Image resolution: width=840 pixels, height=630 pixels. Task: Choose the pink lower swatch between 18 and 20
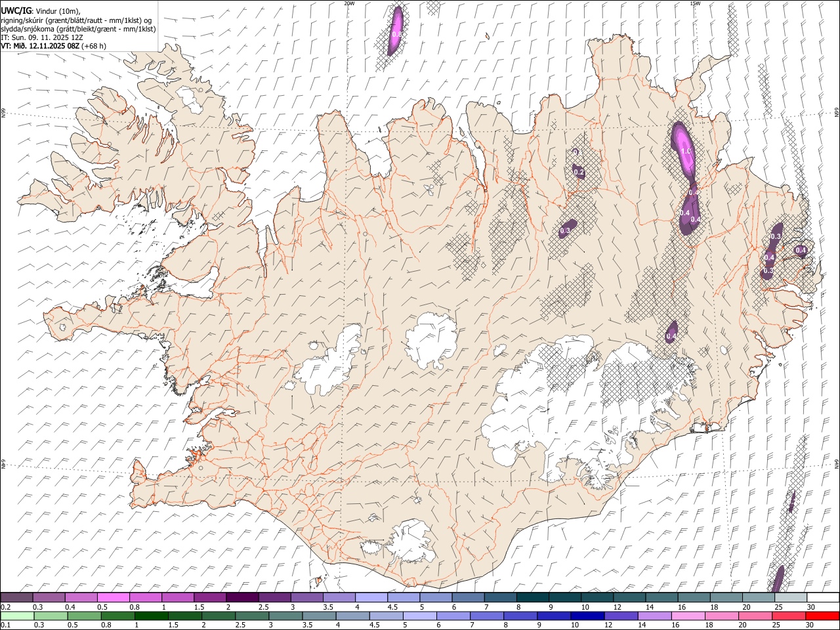pos(721,616)
